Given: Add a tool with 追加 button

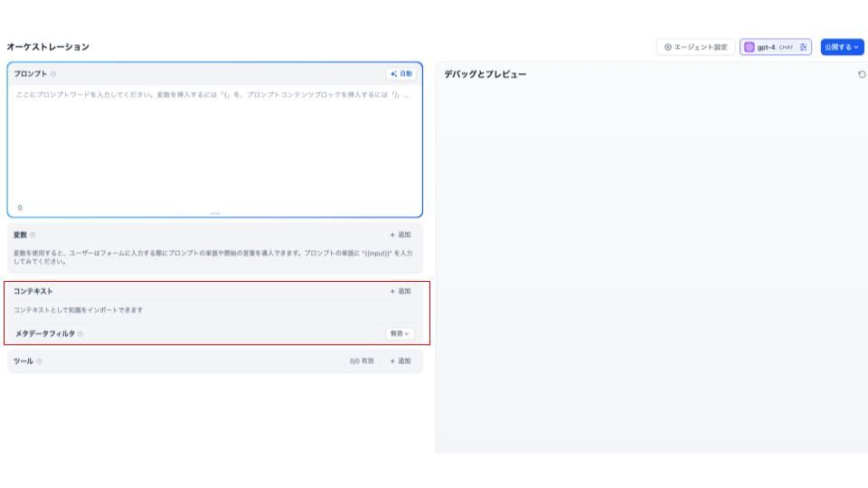Looking at the screenshot, I should coord(400,361).
